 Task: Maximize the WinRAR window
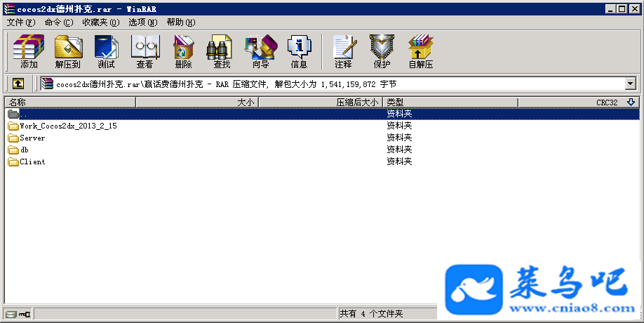622,9
